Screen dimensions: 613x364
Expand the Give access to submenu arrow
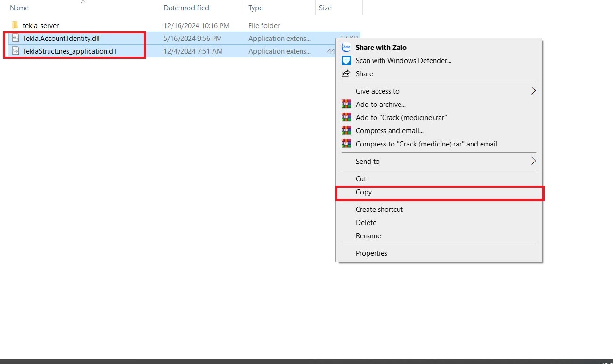(533, 91)
